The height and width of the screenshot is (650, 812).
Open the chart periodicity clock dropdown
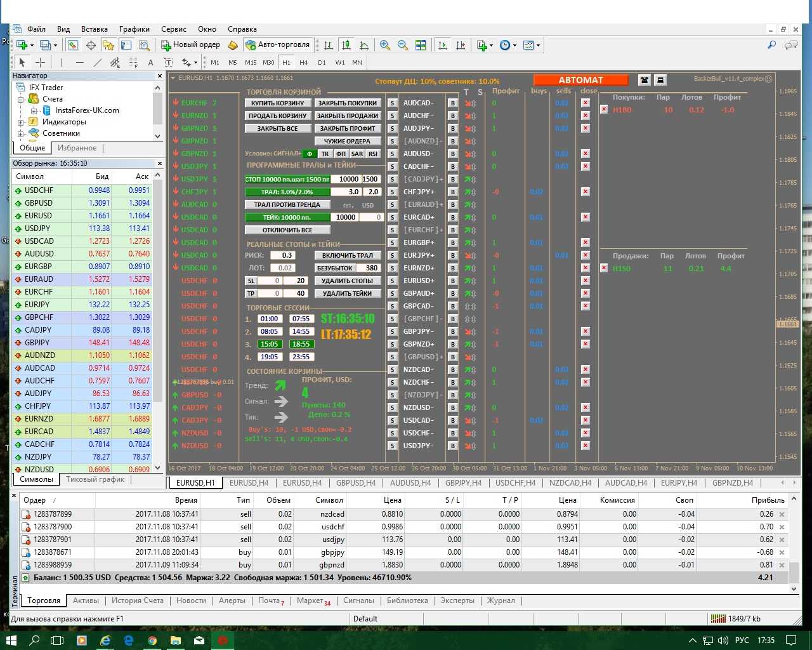(x=507, y=45)
